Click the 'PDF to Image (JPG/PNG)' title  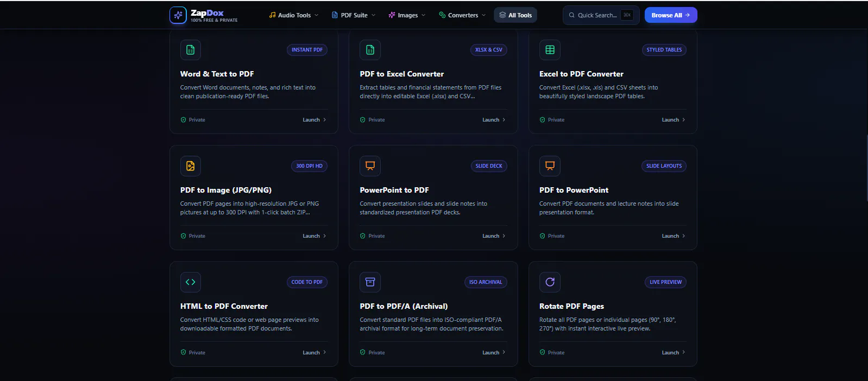[x=226, y=190]
